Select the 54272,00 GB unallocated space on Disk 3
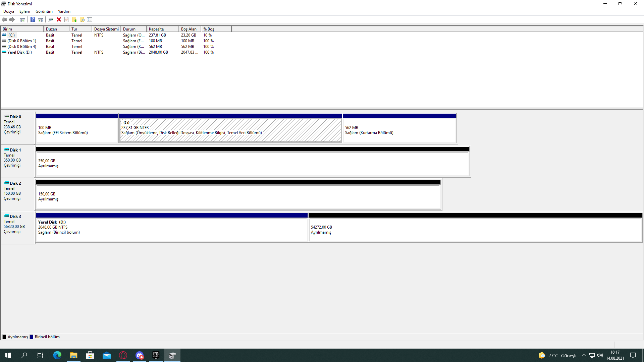The image size is (644, 362). tap(475, 230)
